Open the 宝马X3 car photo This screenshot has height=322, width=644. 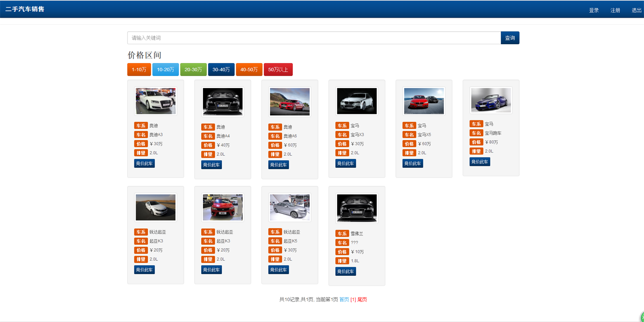(357, 101)
